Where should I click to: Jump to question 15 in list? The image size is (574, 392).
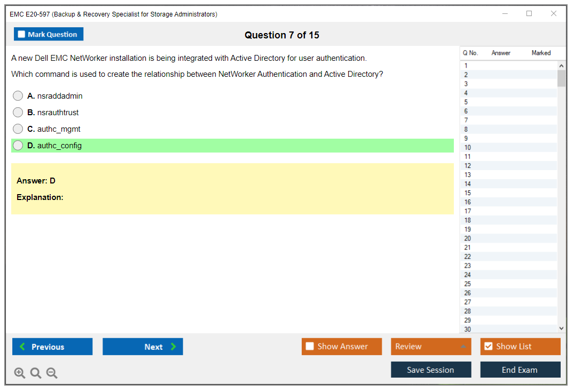[468, 193]
